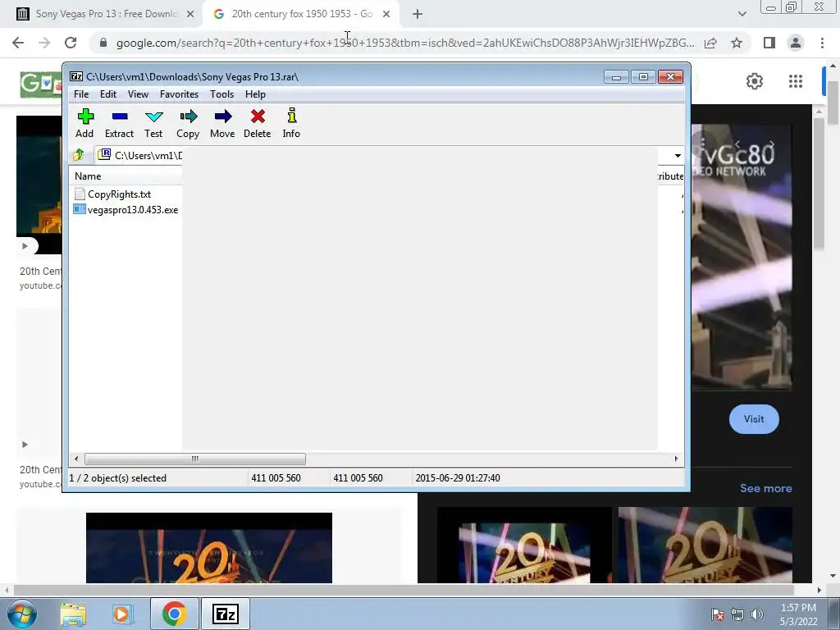
Task: Toggle Chrome side panel icon
Action: pos(769,43)
